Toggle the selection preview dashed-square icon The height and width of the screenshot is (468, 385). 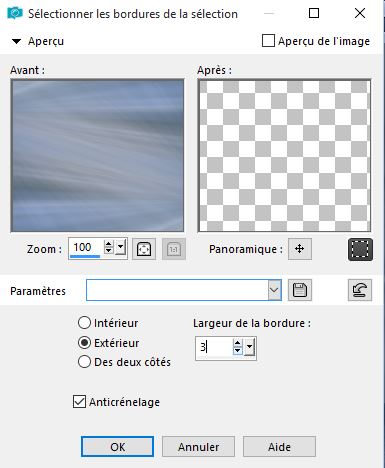click(x=360, y=249)
